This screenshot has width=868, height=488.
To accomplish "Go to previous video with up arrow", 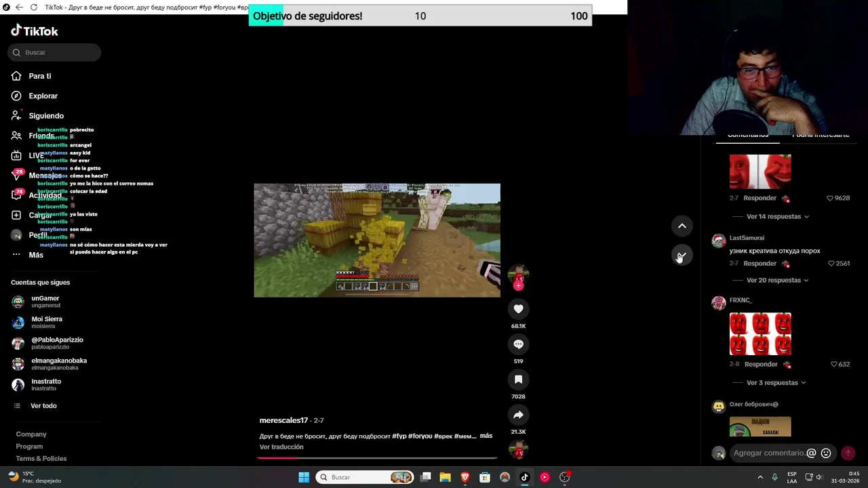I will tap(682, 226).
